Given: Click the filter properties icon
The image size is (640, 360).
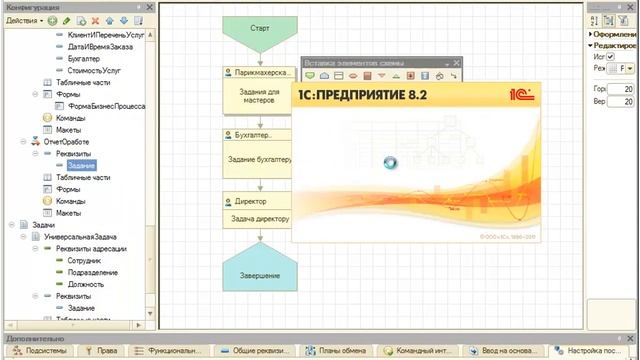Looking at the screenshot, I should coord(623,20).
